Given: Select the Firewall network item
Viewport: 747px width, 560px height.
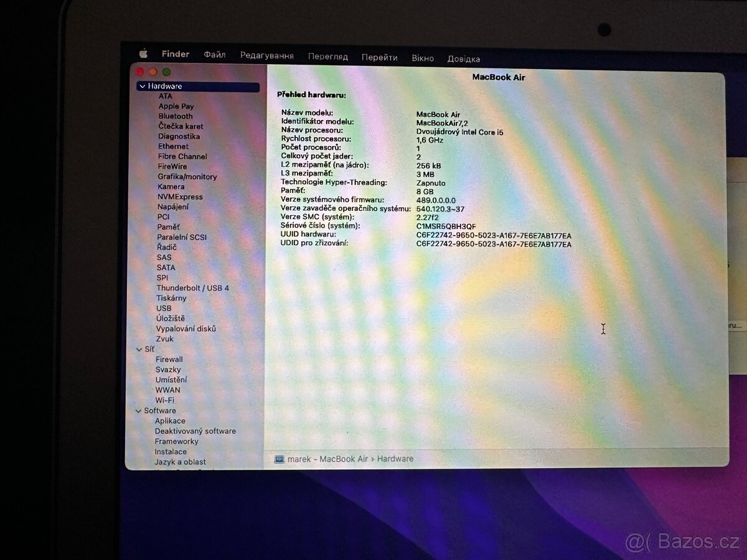Looking at the screenshot, I should pyautogui.click(x=169, y=359).
